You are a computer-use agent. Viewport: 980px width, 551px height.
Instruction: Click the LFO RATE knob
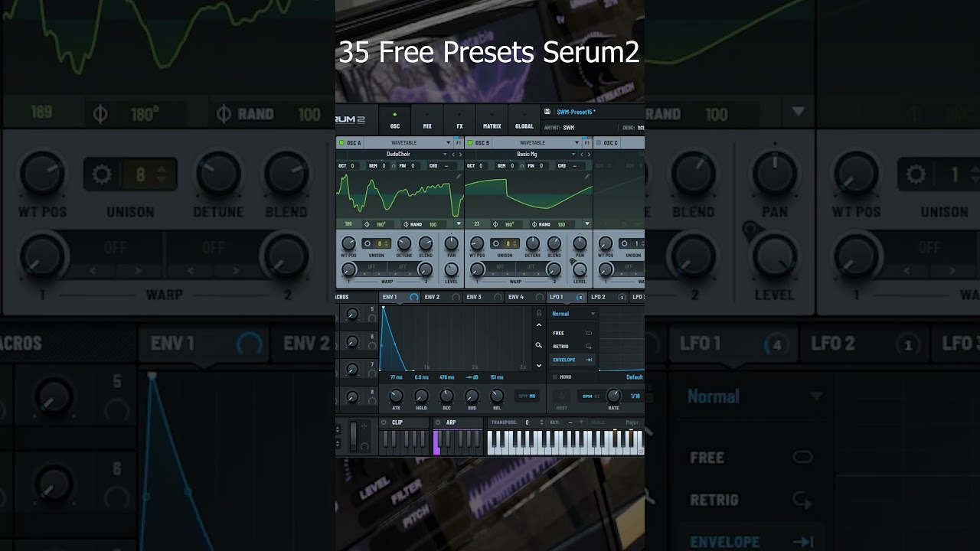[613, 396]
